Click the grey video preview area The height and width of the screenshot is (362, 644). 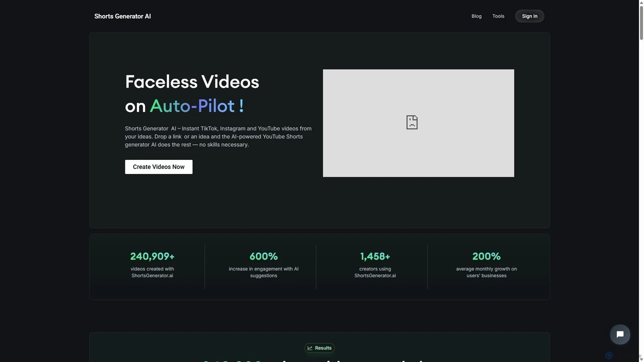[419, 123]
